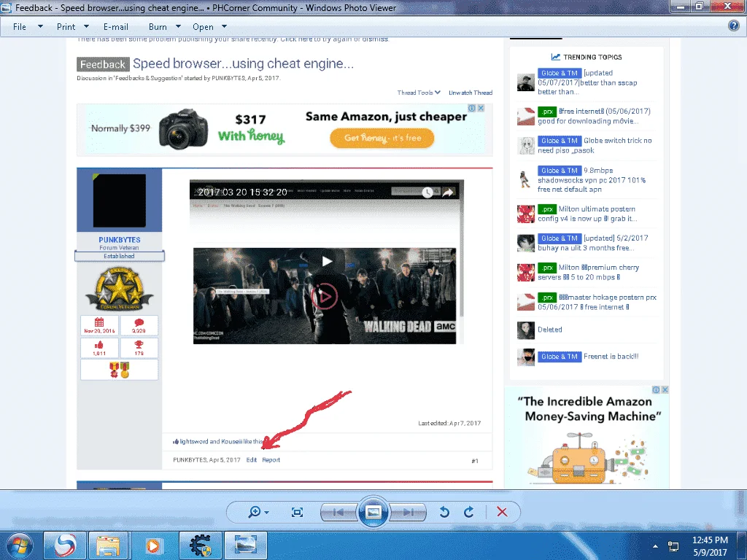Expand the File dropdown arrow
This screenshot has height=560, width=747.
[41, 27]
